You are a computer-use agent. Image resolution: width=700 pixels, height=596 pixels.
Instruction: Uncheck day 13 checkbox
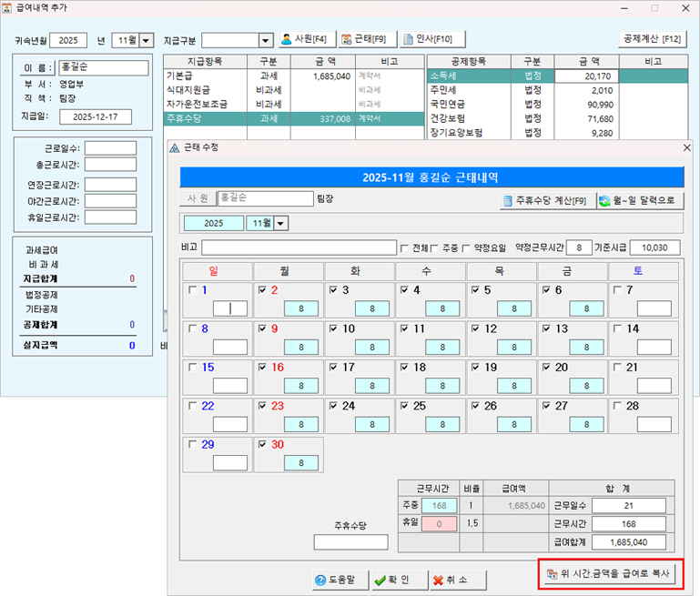pos(546,328)
